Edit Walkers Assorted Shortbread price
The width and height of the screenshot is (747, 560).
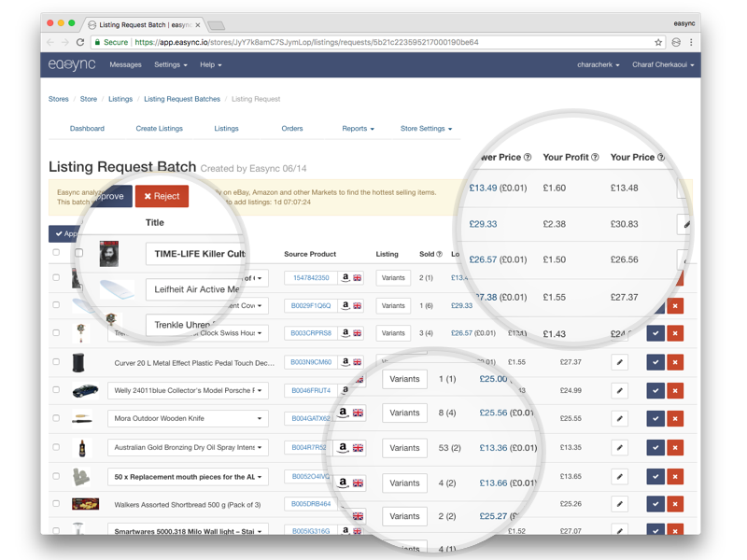619,504
